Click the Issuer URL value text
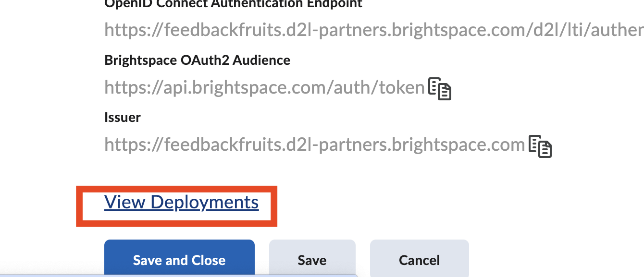The width and height of the screenshot is (644, 277). (x=314, y=145)
